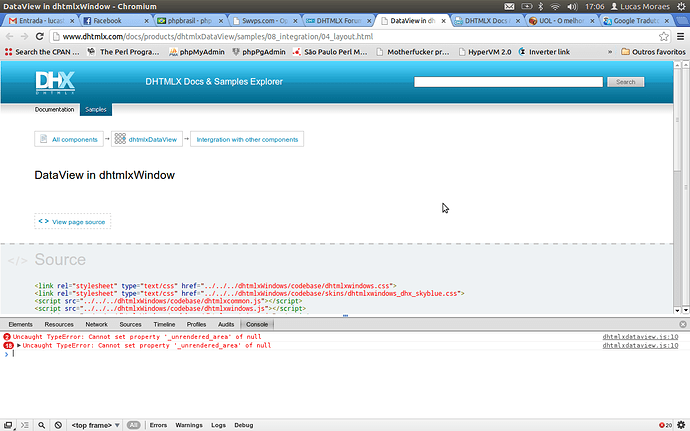Open the Search the CPAN bookmark
Image resolution: width=690 pixels, height=431 pixels.
(42, 52)
